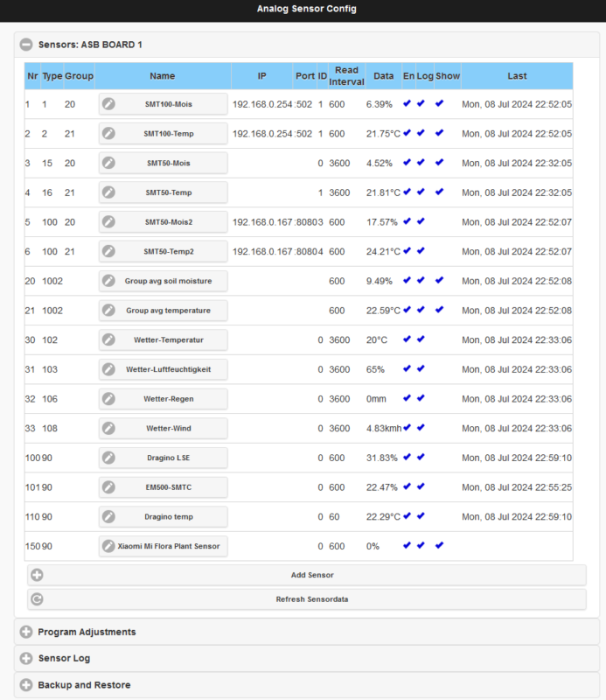The height and width of the screenshot is (700, 606).
Task: Click the edit icon for Wetter-Regen sensor
Action: coord(108,399)
